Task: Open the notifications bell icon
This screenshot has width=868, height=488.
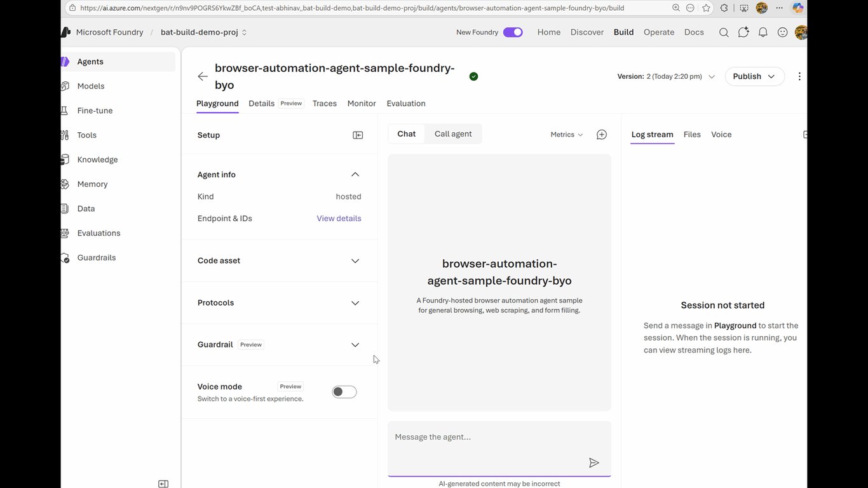Action: click(763, 32)
